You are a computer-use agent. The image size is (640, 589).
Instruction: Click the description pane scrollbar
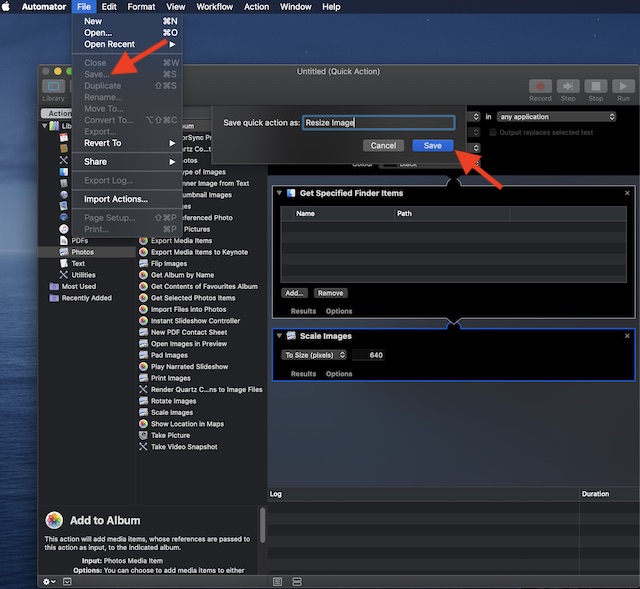[262, 525]
